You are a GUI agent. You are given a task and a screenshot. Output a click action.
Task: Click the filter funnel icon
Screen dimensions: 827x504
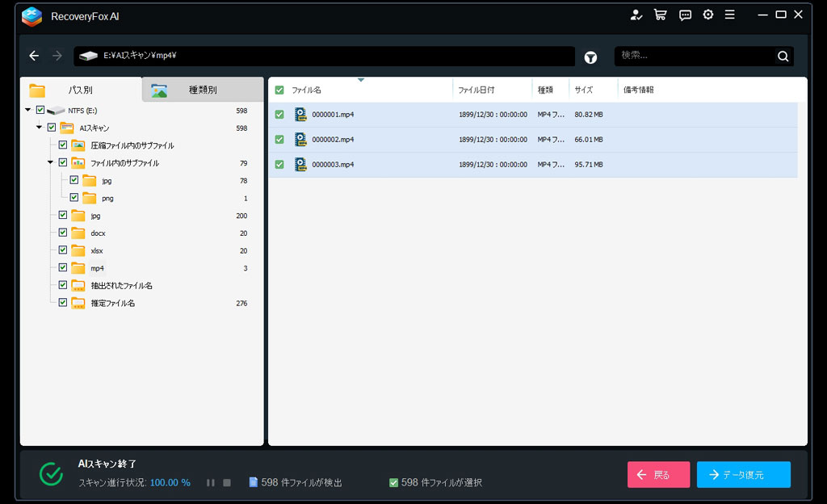coord(591,57)
